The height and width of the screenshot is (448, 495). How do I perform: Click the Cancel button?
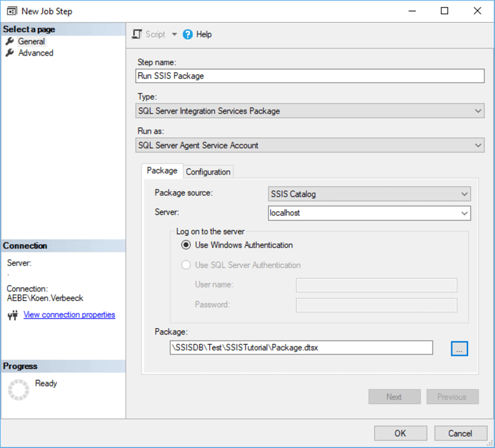pyautogui.click(x=461, y=433)
